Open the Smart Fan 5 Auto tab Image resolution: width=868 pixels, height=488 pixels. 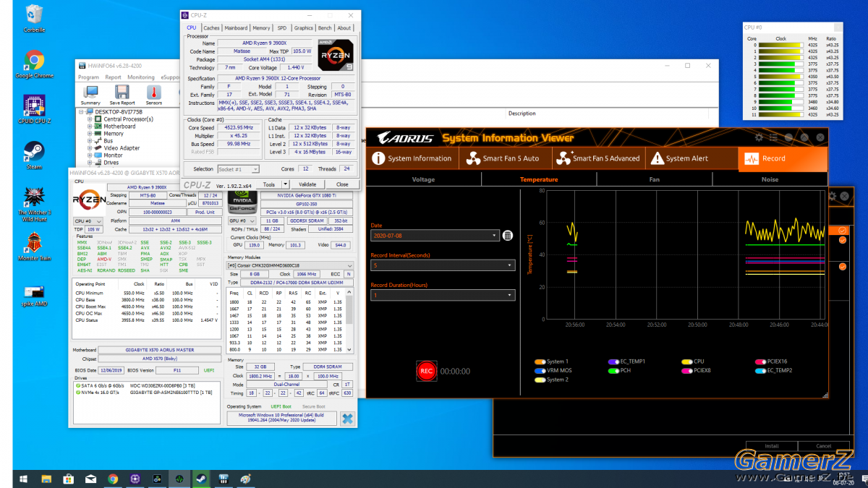click(506, 158)
